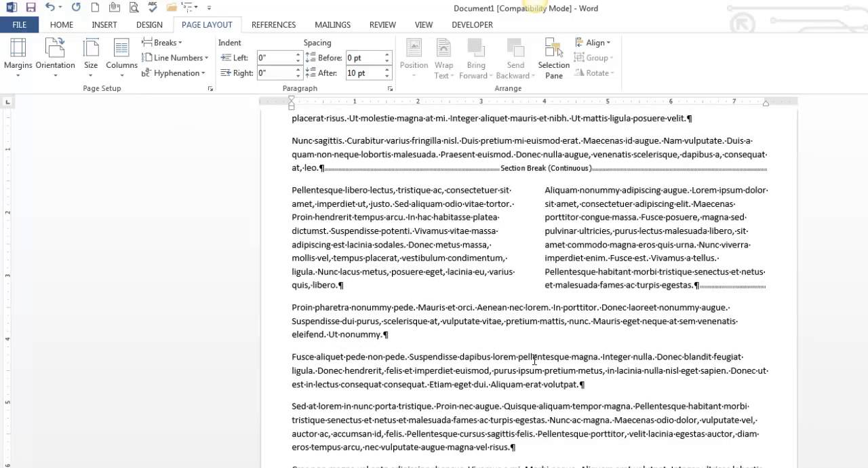The width and height of the screenshot is (868, 468).
Task: Open the Columns layout menu
Action: pyautogui.click(x=121, y=58)
